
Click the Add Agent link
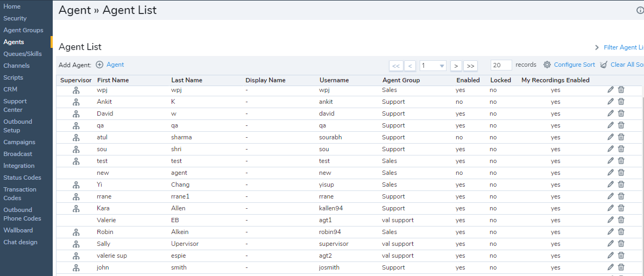115,65
